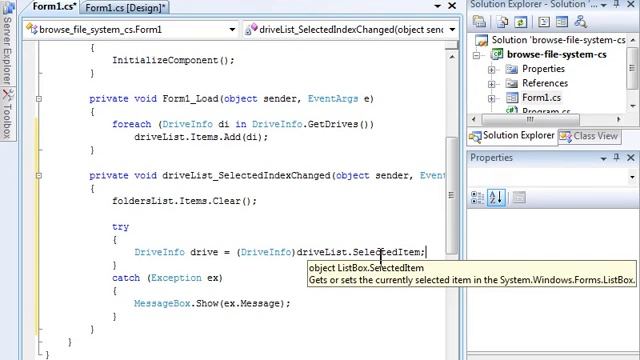Click the Categorized view icon in Properties

[478, 198]
